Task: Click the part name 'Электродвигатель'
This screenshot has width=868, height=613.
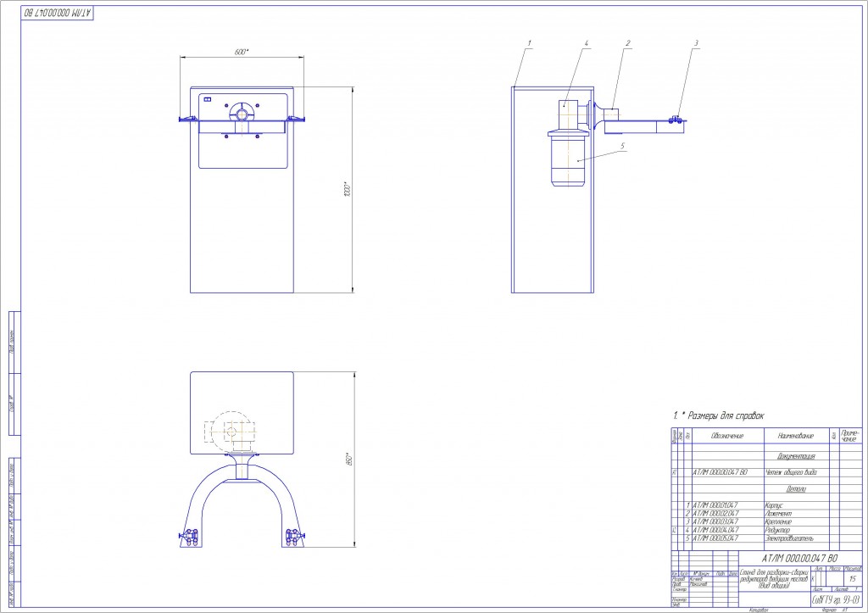Action: tap(789, 538)
